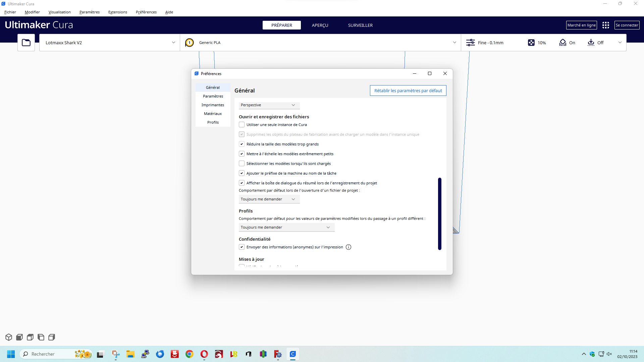This screenshot has height=362, width=644.
Task: Enable 'Utiliser une seule instance de Cura'
Action: click(241, 125)
